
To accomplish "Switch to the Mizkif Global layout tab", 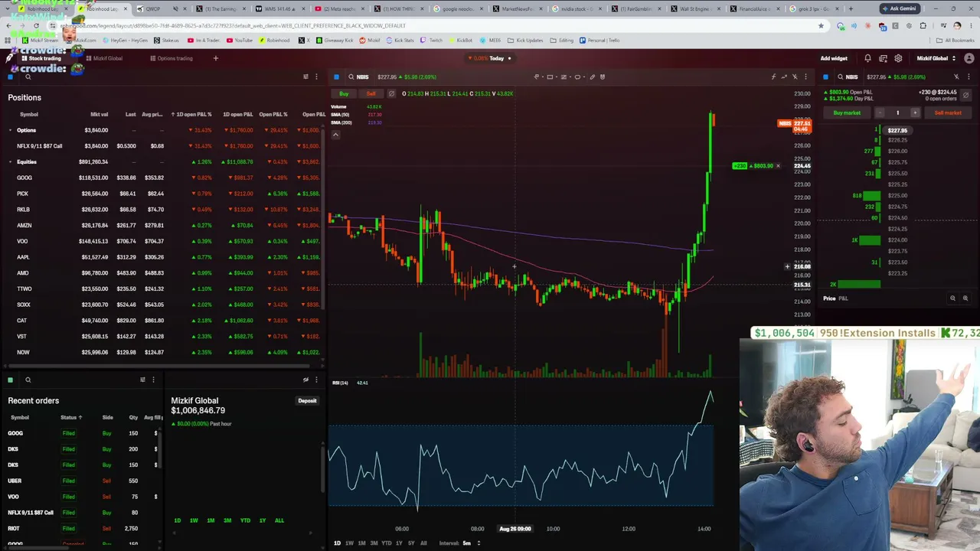I will pyautogui.click(x=104, y=58).
